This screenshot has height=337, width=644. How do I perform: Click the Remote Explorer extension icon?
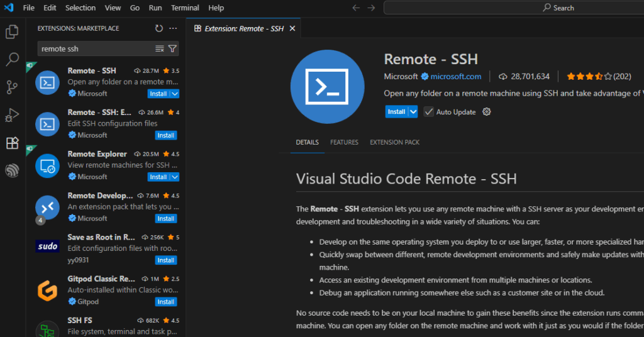(47, 166)
